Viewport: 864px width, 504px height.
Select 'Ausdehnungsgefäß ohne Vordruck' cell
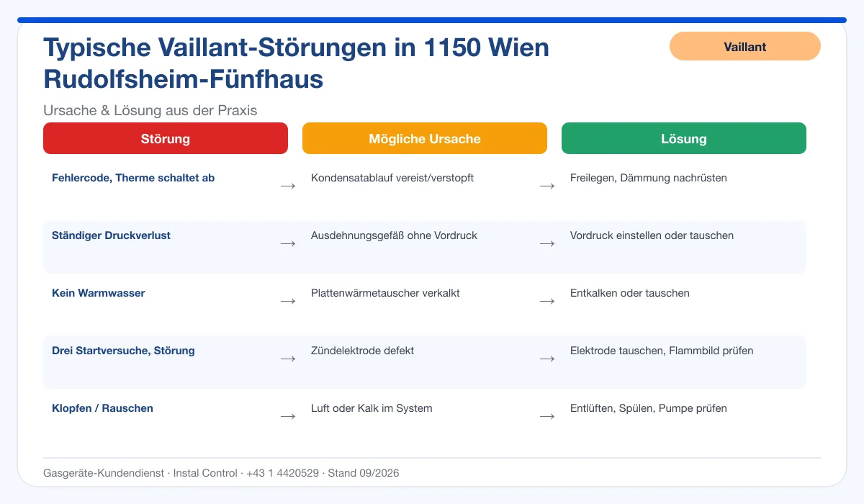click(394, 235)
